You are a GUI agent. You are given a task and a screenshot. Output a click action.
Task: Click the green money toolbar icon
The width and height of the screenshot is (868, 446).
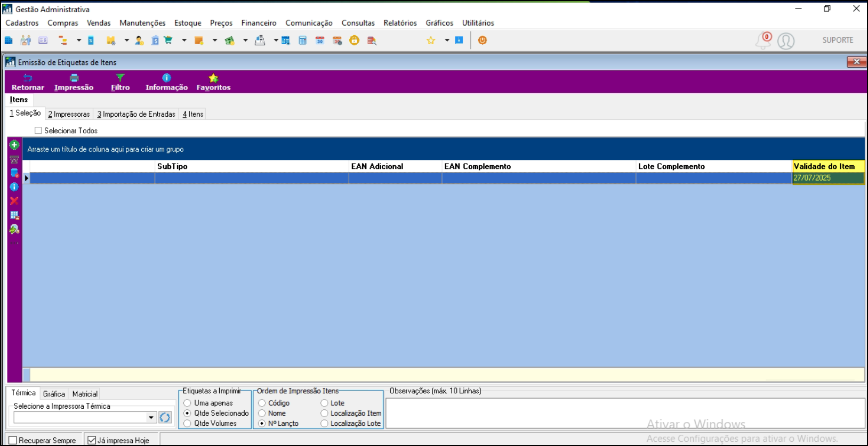pyautogui.click(x=230, y=40)
